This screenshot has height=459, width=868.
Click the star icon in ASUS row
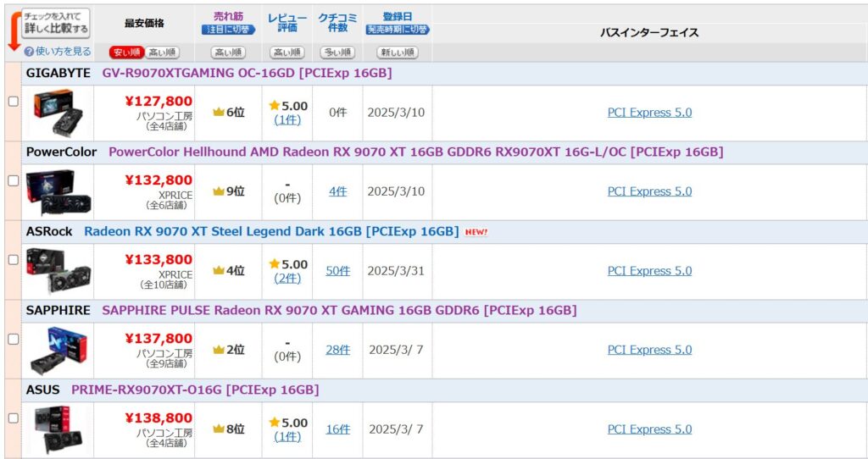click(274, 422)
